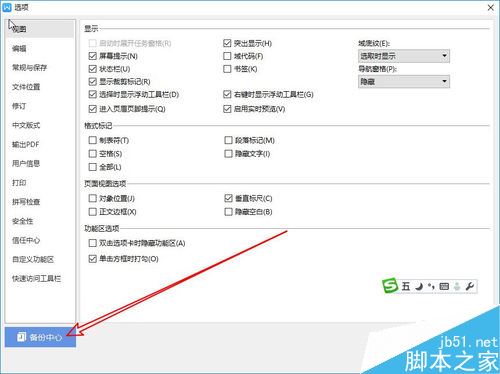Toggle punctuation mode icon in IME toolbar

pyautogui.click(x=431, y=286)
